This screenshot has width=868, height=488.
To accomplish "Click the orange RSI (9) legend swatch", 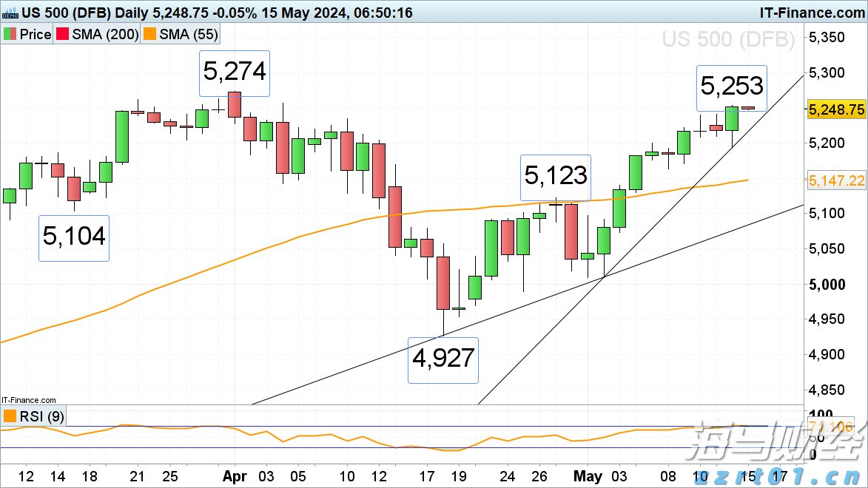I will click(10, 417).
